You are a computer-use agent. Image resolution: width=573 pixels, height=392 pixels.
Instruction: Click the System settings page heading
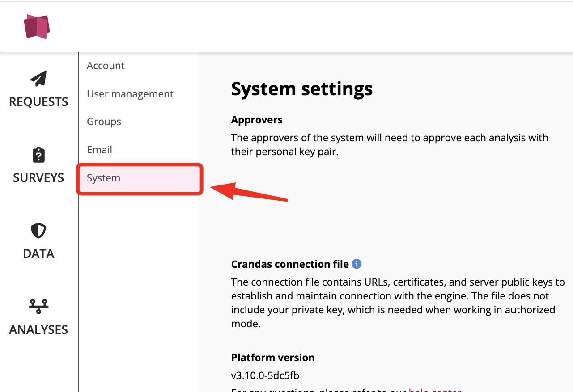301,89
